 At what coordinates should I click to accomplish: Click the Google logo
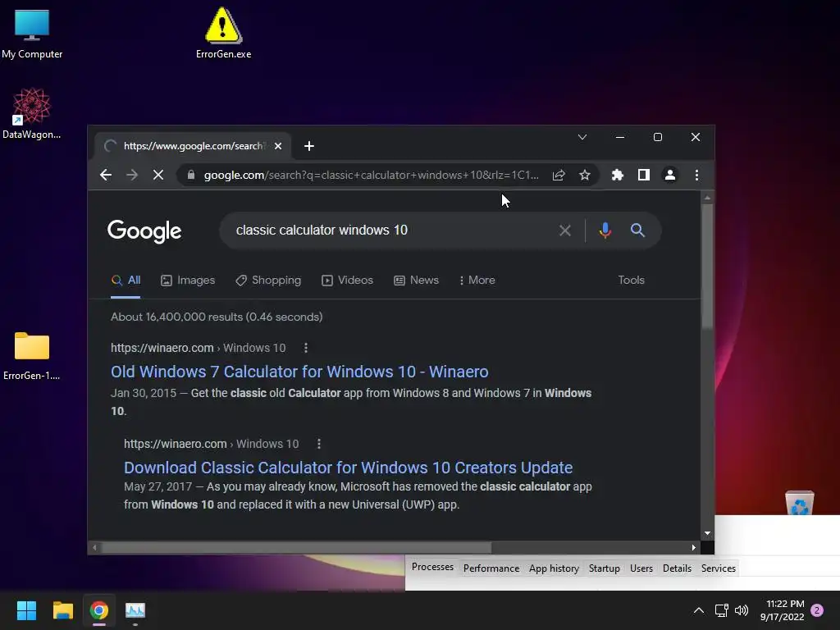pos(144,231)
